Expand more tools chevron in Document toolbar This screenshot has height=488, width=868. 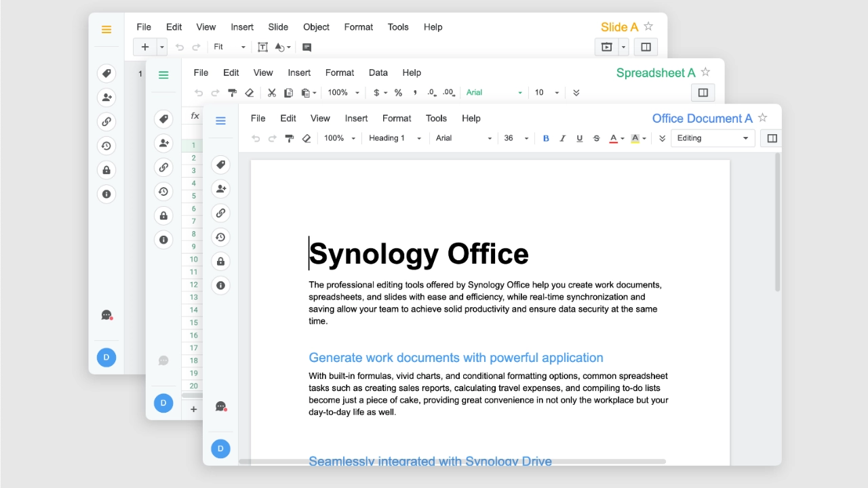(663, 138)
